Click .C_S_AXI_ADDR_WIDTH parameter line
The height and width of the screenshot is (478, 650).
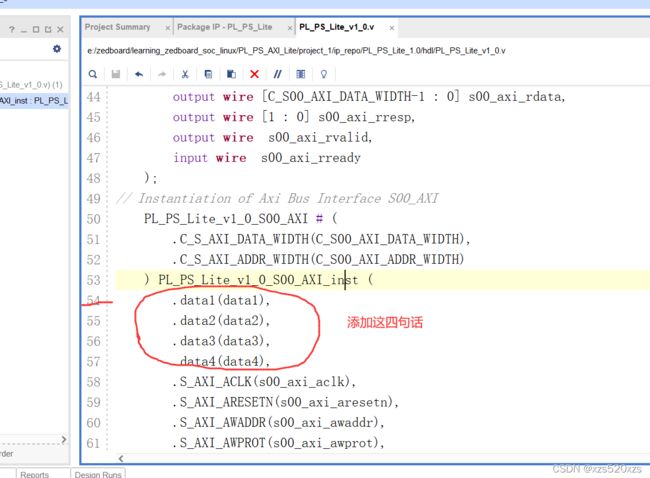pyautogui.click(x=318, y=260)
